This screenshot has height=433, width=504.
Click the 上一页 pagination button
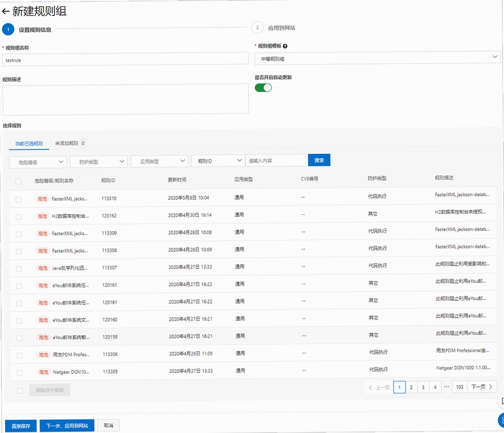[380, 388]
